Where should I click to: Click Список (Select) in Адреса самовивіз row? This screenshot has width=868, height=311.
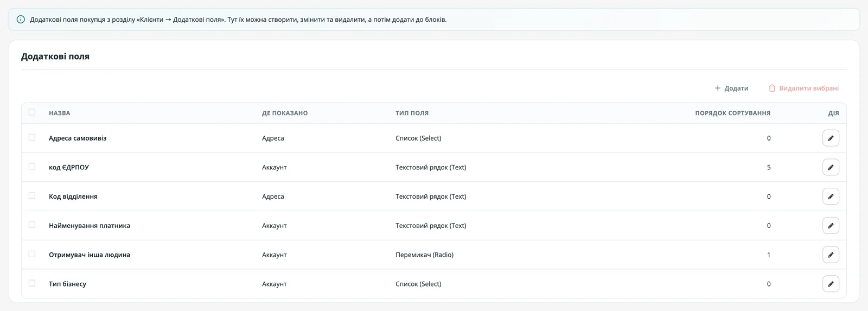tap(418, 138)
